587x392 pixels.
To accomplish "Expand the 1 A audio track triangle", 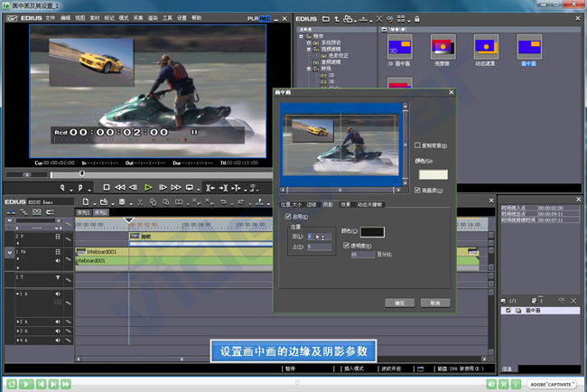I will tap(17, 294).
